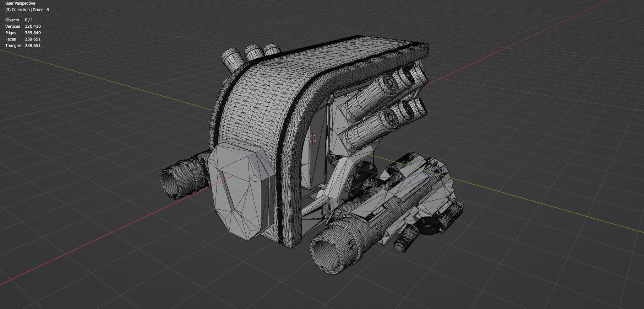The image size is (644, 309).
Task: Click the orange object origin dot
Action: 382,116
